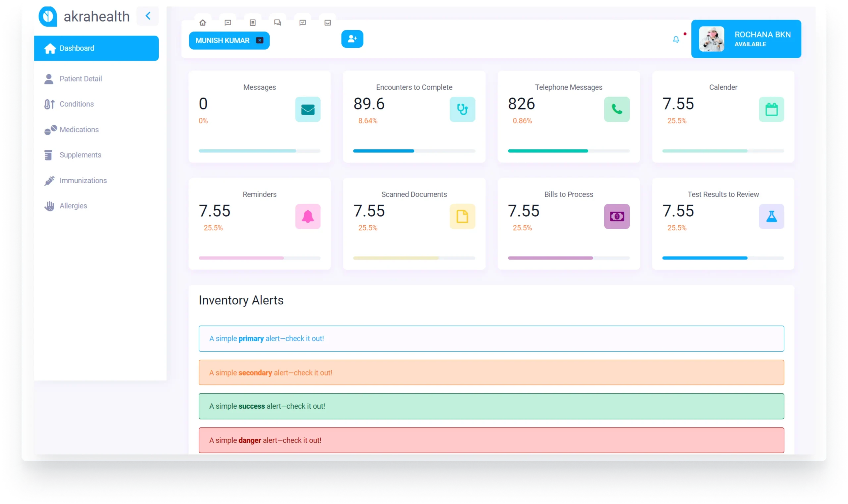The width and height of the screenshot is (848, 504).
Task: Click the Calender calendar icon
Action: 771,109
